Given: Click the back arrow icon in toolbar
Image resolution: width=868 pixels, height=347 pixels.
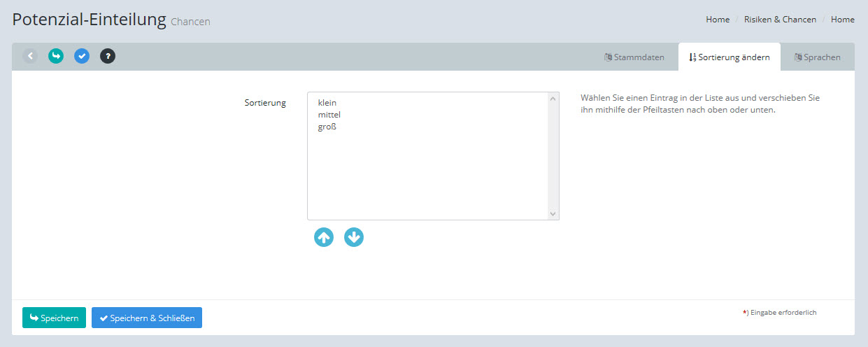Looking at the screenshot, I should (x=30, y=56).
